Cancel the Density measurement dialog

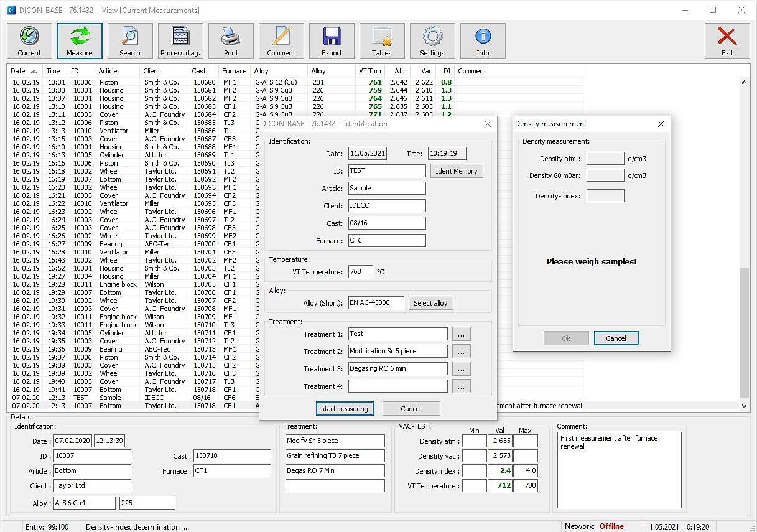616,338
